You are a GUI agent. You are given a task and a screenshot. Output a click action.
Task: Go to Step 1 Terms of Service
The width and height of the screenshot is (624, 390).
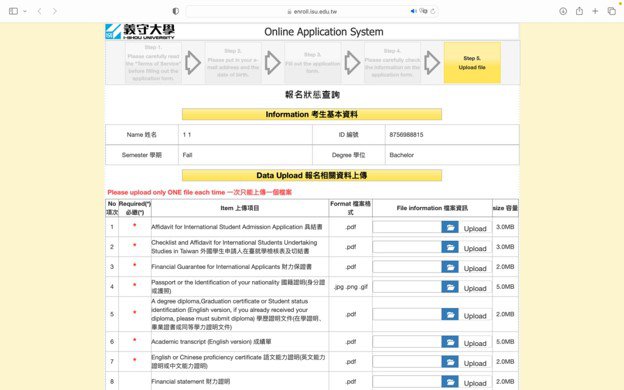tap(153, 63)
